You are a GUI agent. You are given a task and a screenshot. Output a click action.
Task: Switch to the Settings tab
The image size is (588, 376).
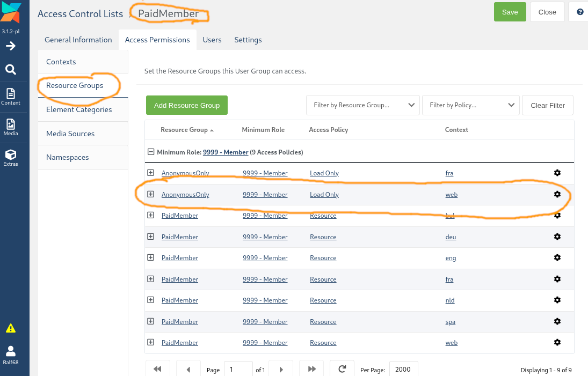(248, 40)
